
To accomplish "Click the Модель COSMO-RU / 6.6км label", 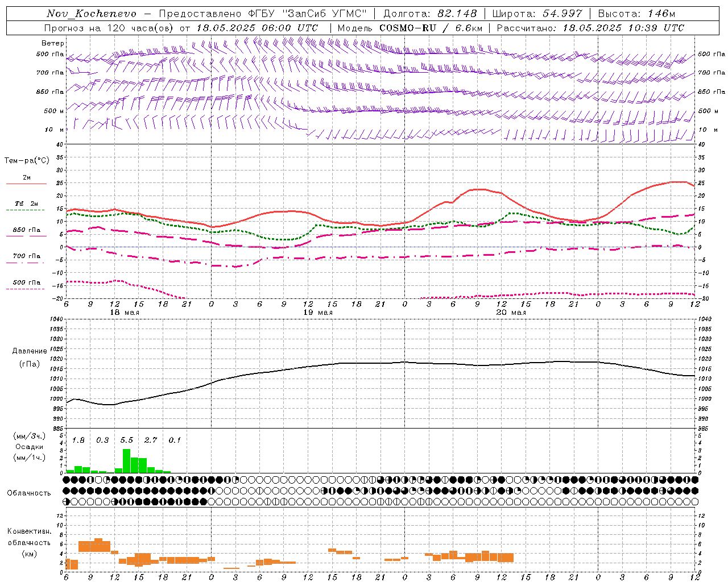I will click(410, 28).
